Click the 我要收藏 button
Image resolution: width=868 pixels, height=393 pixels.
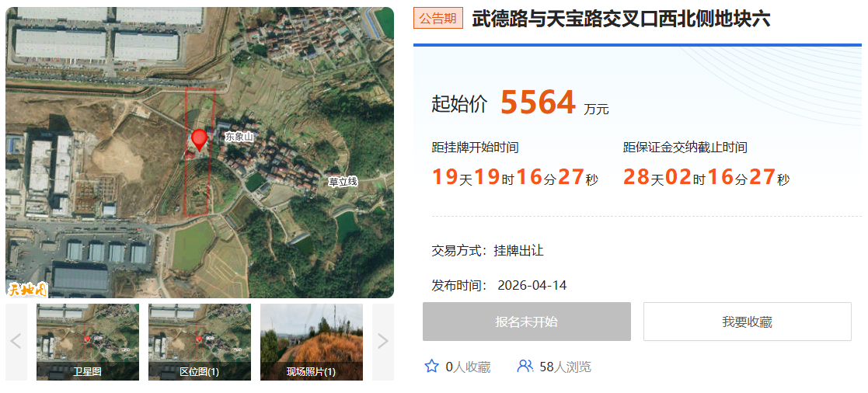(747, 322)
